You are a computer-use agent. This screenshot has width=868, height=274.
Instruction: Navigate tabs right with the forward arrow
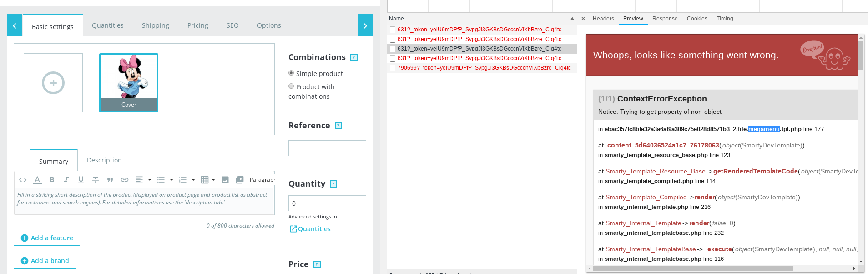pyautogui.click(x=365, y=25)
